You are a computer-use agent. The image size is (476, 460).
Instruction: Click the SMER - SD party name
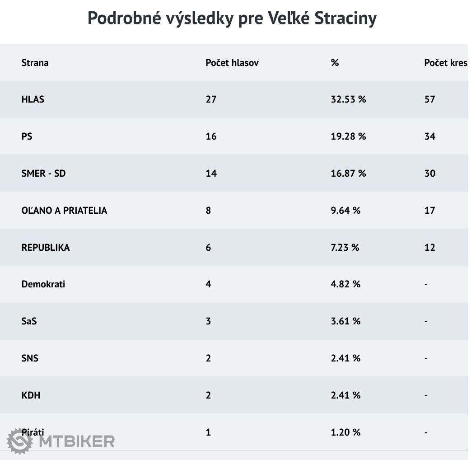coord(43,174)
